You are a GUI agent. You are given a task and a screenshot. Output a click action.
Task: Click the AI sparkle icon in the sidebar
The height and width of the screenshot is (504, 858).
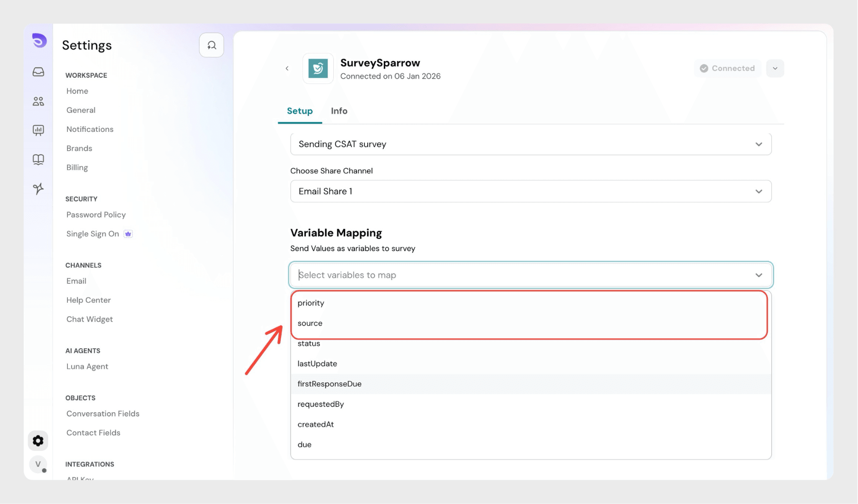(x=38, y=189)
